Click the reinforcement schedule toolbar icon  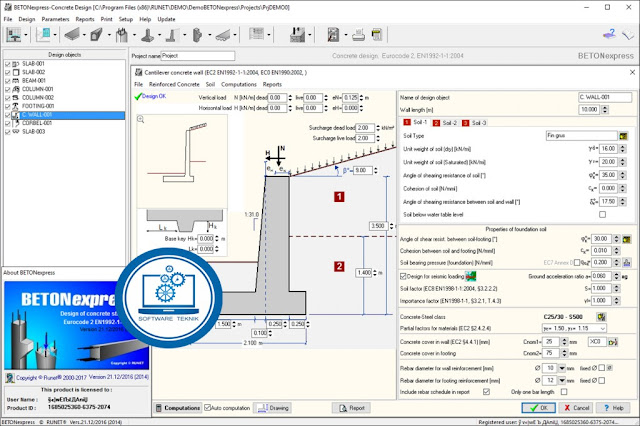coord(256,34)
